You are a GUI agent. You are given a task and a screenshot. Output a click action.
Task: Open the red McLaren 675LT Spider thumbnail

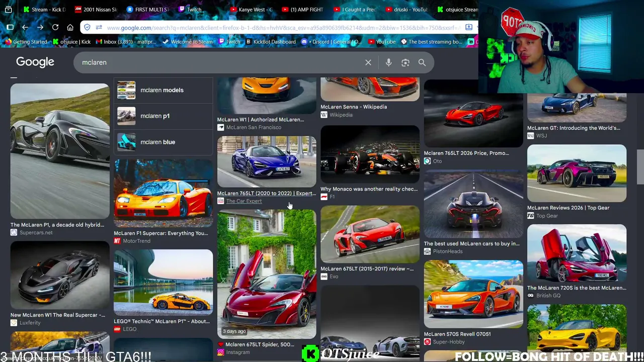(267, 274)
